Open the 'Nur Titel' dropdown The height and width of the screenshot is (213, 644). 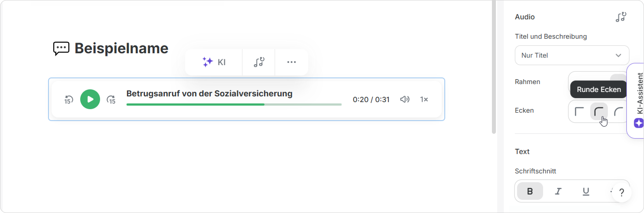pyautogui.click(x=571, y=55)
